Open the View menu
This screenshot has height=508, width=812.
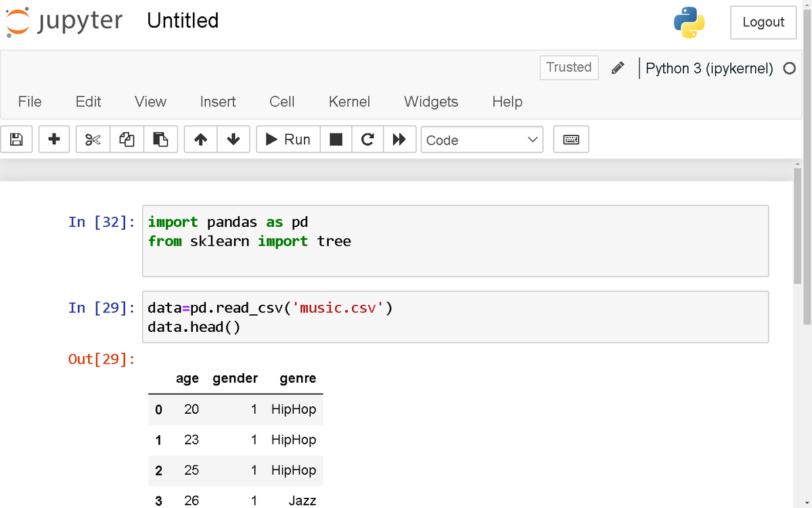150,102
